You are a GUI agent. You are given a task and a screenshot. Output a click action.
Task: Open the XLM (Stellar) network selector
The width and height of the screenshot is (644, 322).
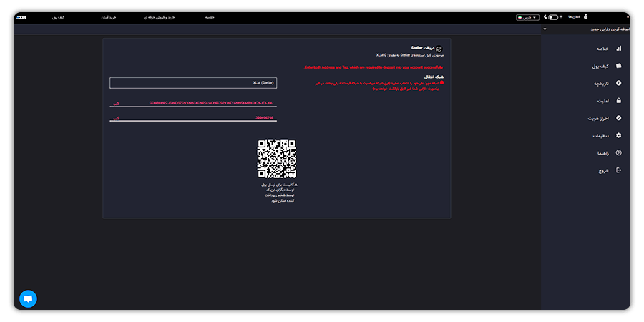click(193, 83)
